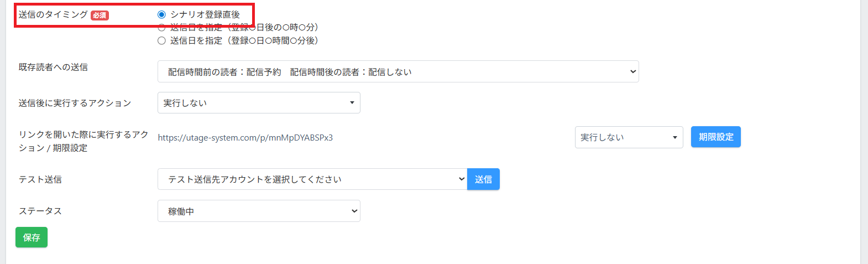868x264 pixels.
Task: Open the ステータス dropdown showing 稼働中
Action: [x=258, y=211]
